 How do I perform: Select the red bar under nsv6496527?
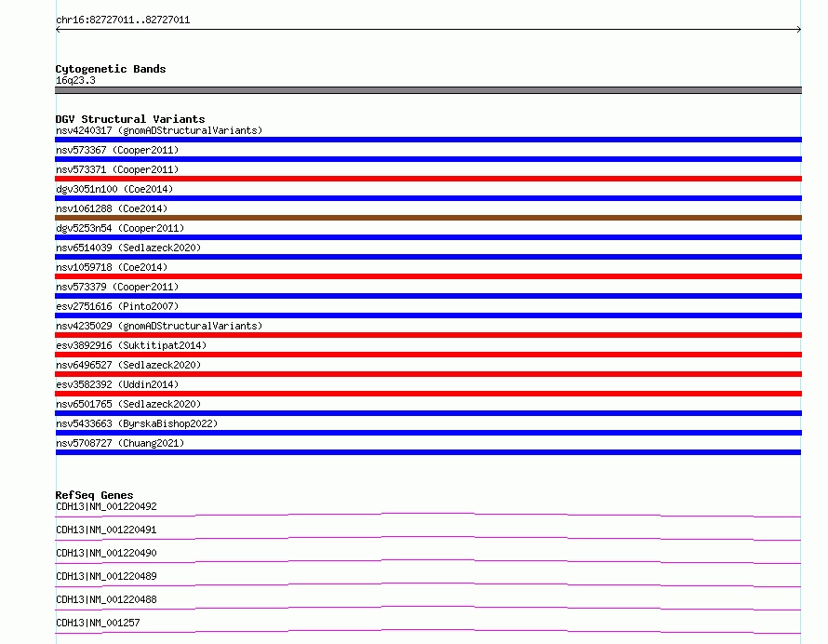click(x=428, y=374)
